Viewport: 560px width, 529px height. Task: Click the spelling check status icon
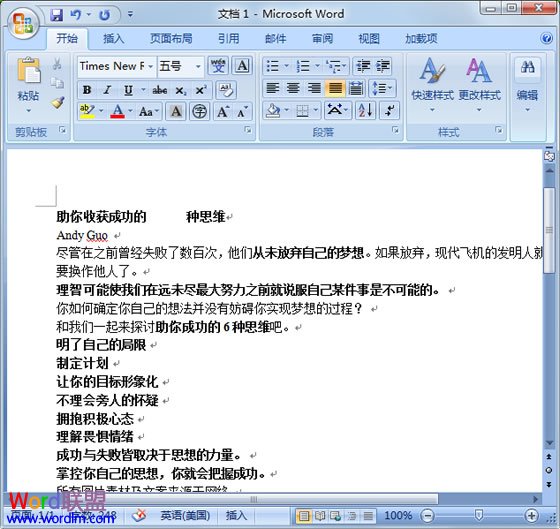click(x=139, y=516)
